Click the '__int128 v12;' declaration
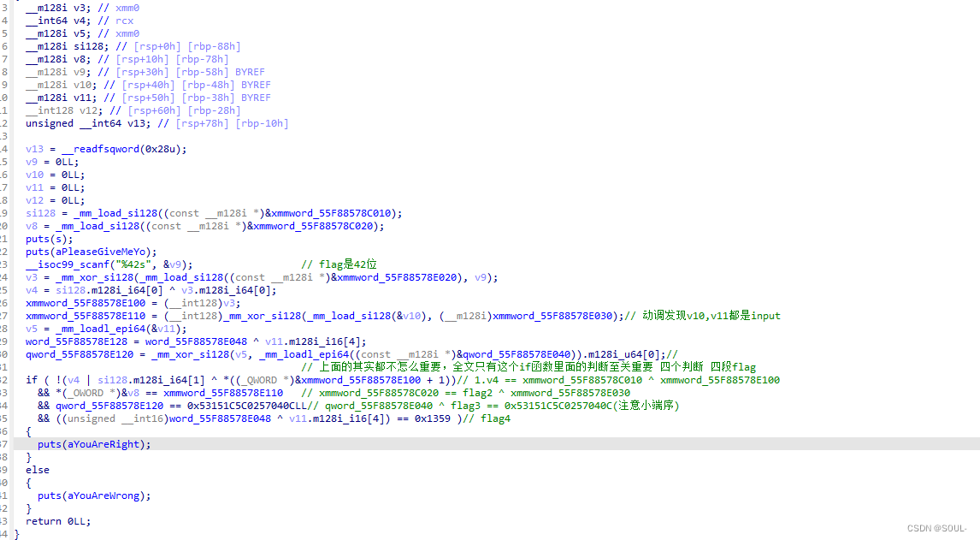 (64, 110)
